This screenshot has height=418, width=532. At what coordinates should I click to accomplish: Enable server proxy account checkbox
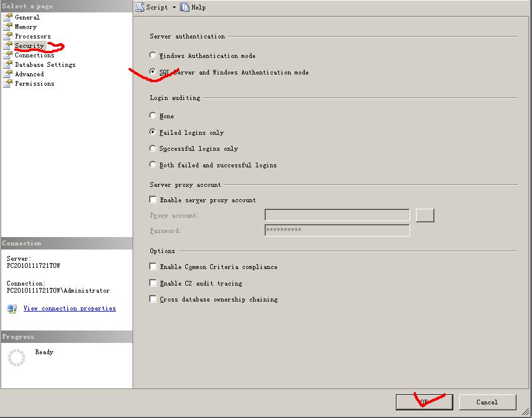pyautogui.click(x=153, y=200)
